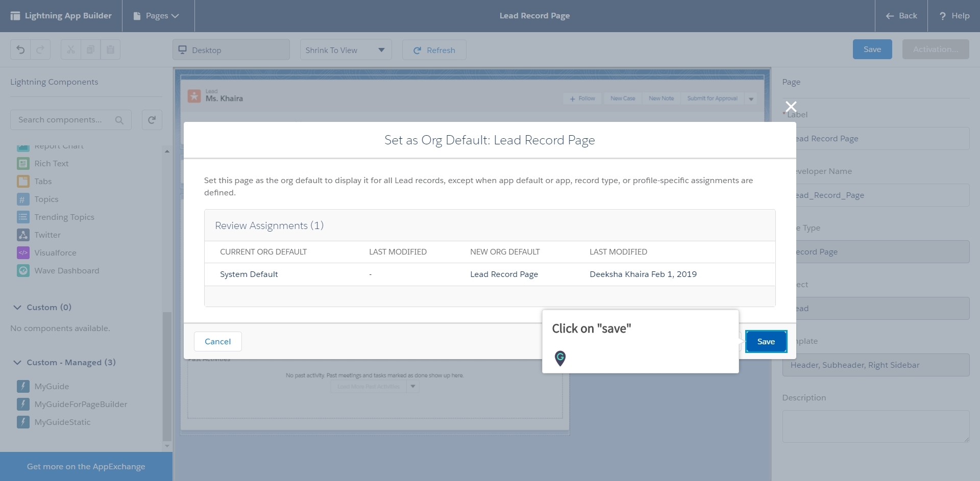Click the cut scissors icon
Viewport: 980px width, 481px height.
click(x=70, y=49)
